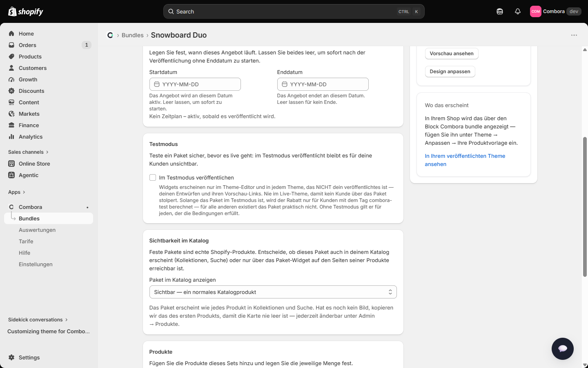The image size is (588, 368).
Task: Open the Sidekick assistant icon in top bar
Action: coord(500,11)
